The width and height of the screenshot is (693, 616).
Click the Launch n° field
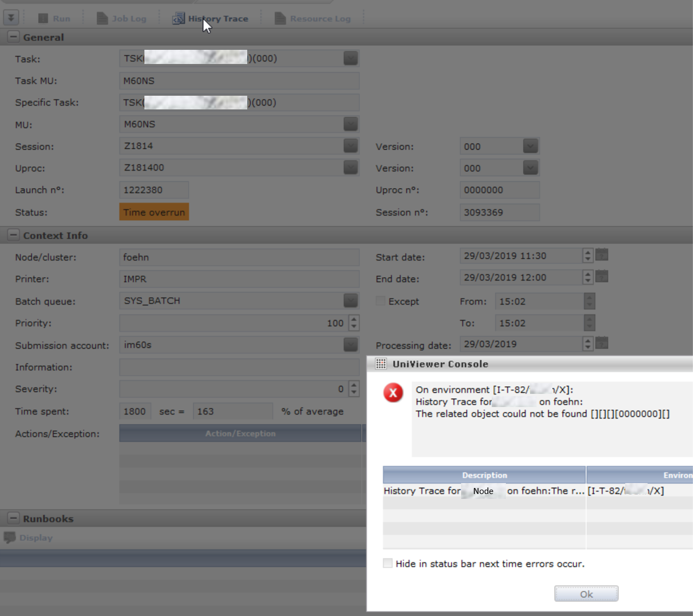tap(154, 190)
